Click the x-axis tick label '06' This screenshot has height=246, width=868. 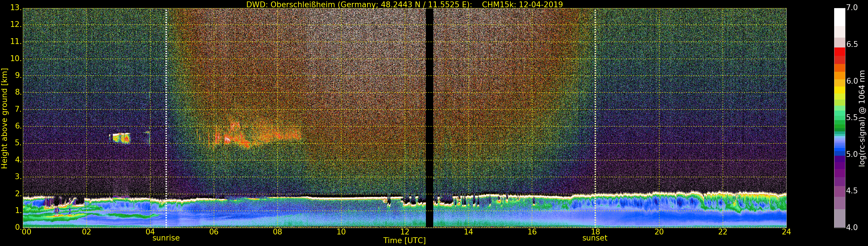pos(214,232)
